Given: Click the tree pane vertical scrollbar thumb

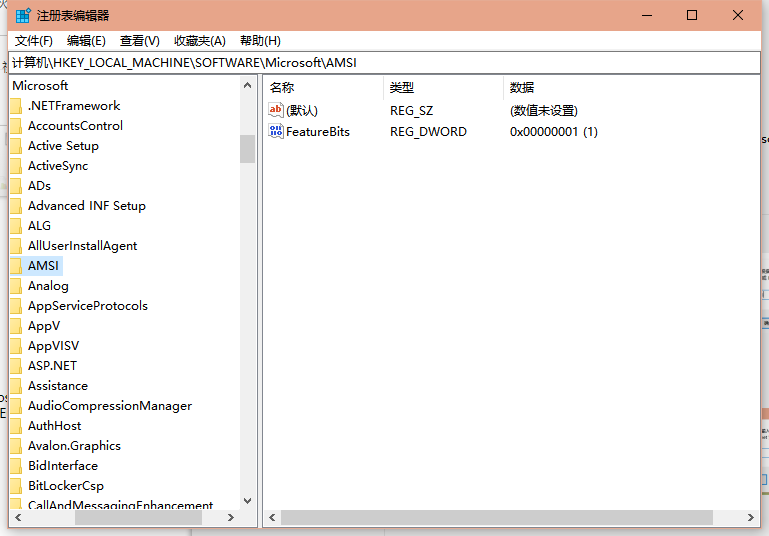Looking at the screenshot, I should (x=247, y=149).
